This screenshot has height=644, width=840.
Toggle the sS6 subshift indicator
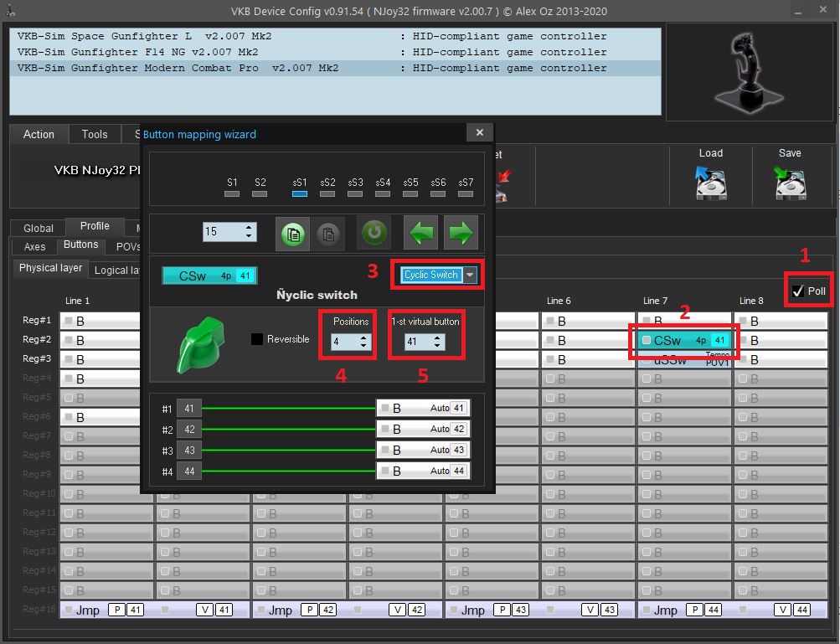pos(438,193)
